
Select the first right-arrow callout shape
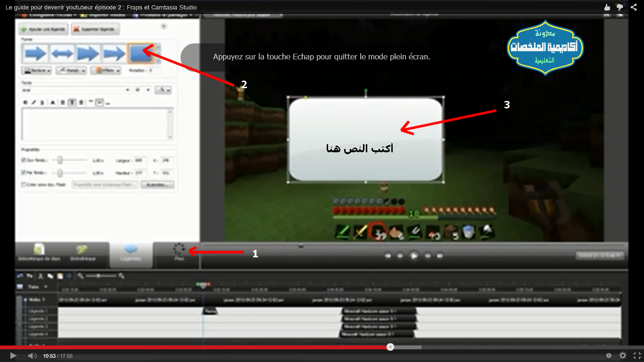35,53
